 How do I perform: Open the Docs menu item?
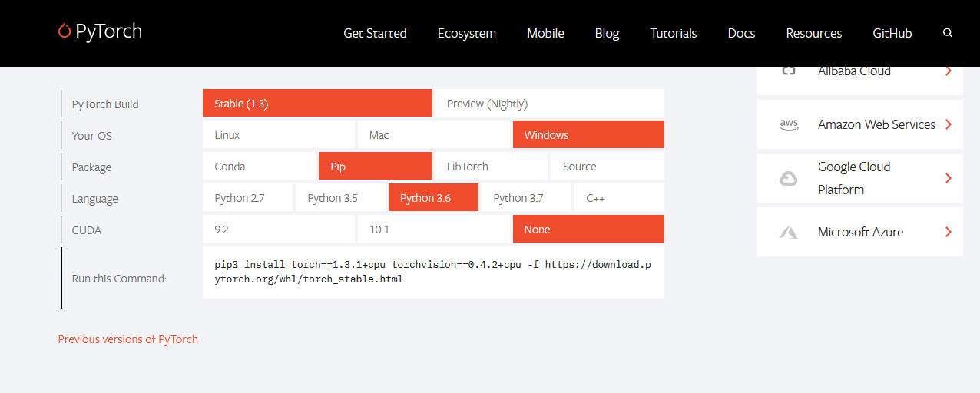[x=741, y=33]
